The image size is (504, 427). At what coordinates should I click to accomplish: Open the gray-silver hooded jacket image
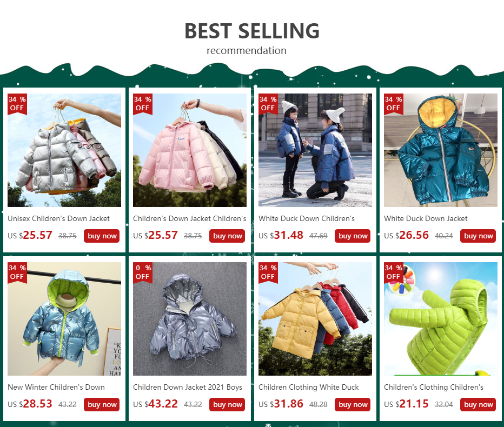(x=190, y=319)
